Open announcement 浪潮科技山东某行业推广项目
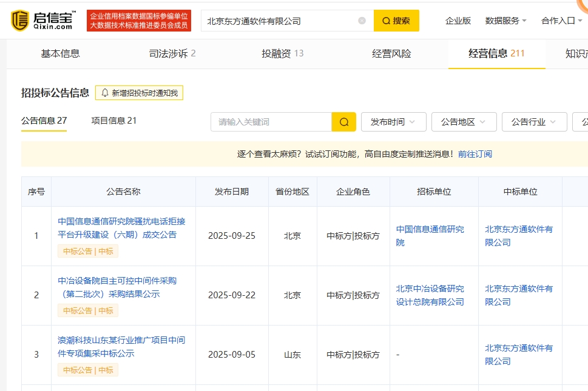The height and width of the screenshot is (391, 588). pos(121,347)
